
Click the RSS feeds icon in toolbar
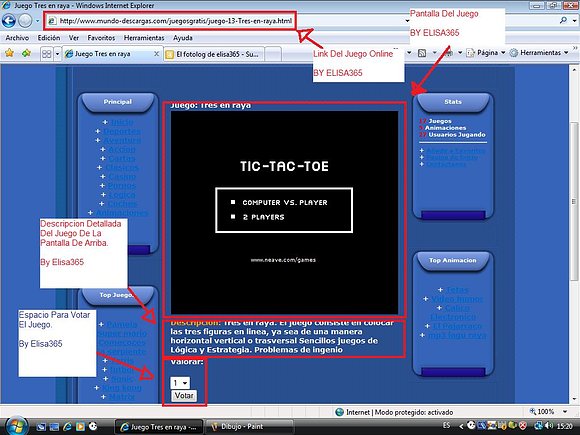click(422, 53)
